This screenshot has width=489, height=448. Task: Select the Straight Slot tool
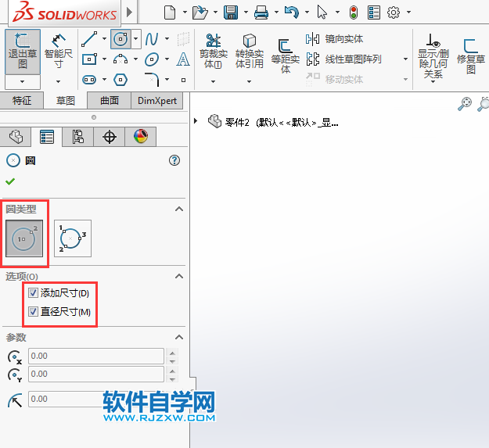tap(89, 80)
